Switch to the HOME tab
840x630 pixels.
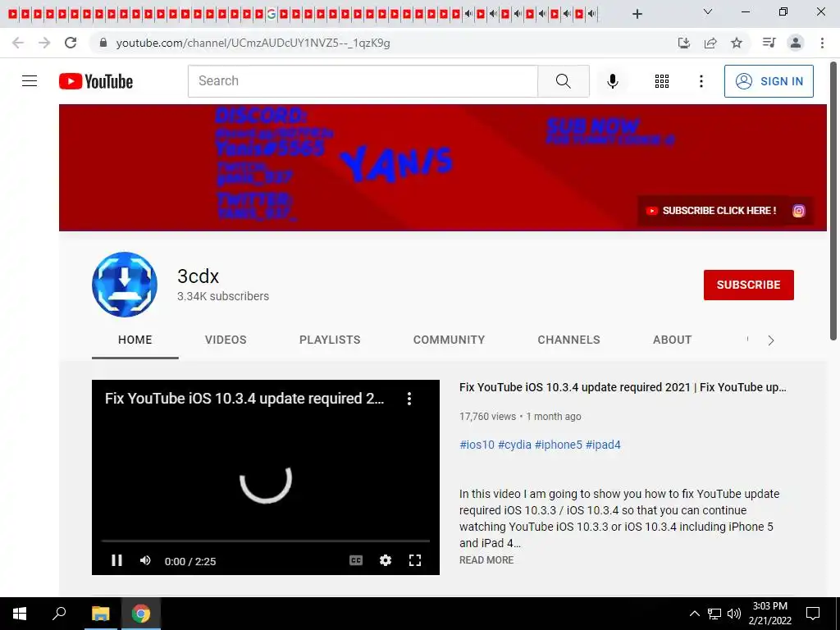click(135, 340)
